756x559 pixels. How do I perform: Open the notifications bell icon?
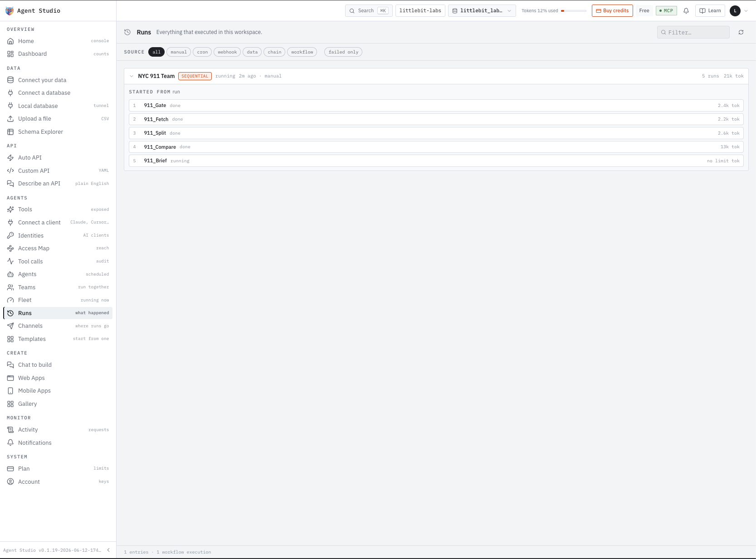686,11
